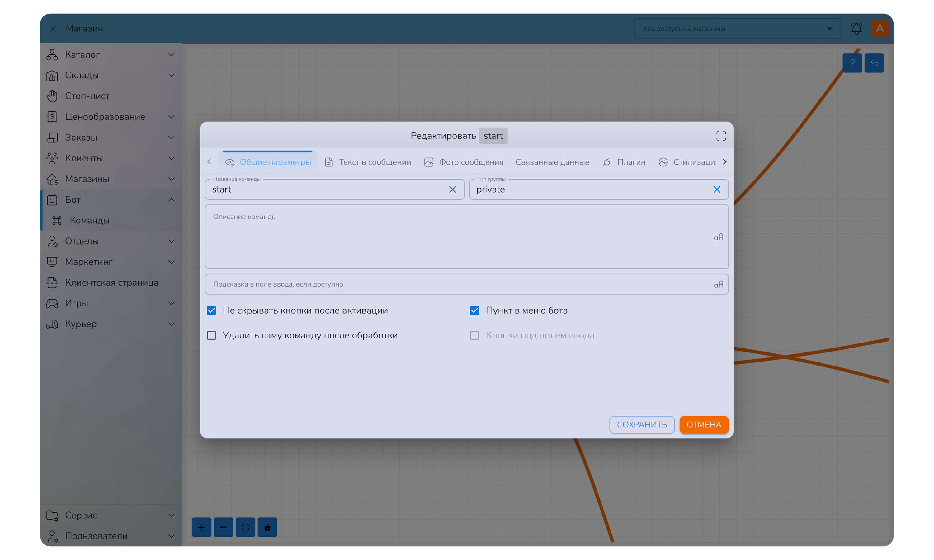Click the undo back arrow button
This screenshot has width=934, height=560.
[x=874, y=63]
